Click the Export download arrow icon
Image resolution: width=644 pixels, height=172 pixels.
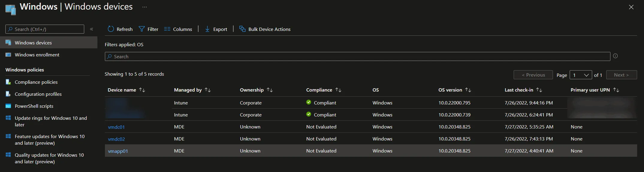click(x=207, y=29)
